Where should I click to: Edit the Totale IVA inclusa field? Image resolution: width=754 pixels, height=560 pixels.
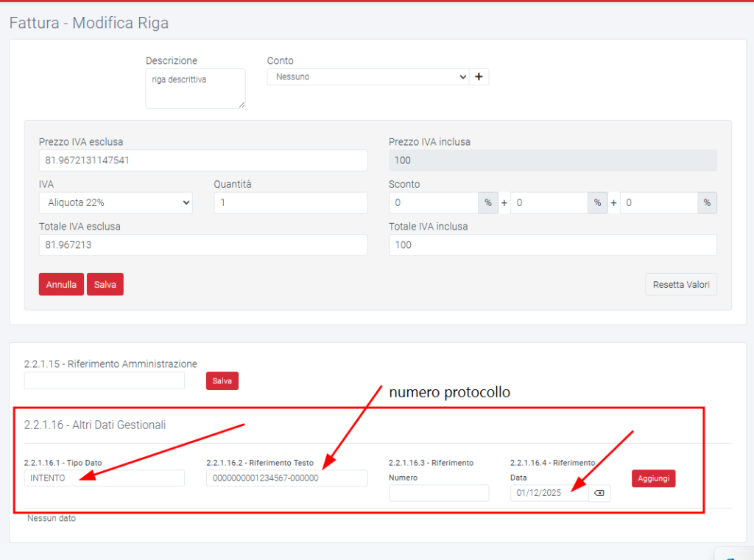(x=552, y=245)
